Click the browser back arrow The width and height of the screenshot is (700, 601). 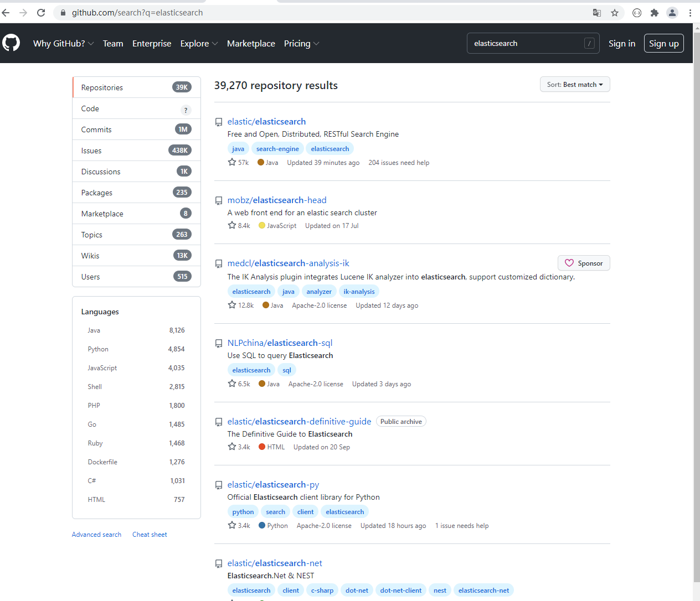coord(6,13)
